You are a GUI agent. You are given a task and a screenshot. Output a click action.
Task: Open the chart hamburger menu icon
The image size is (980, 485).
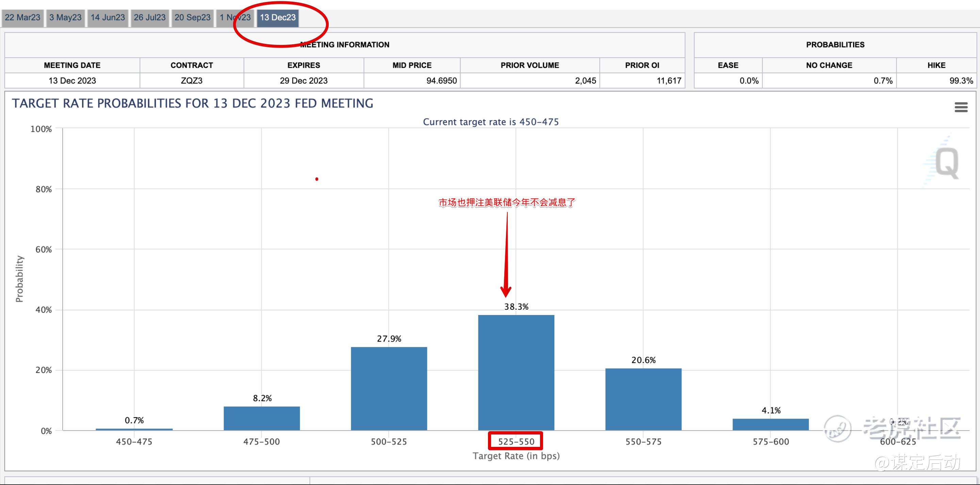coord(961,107)
